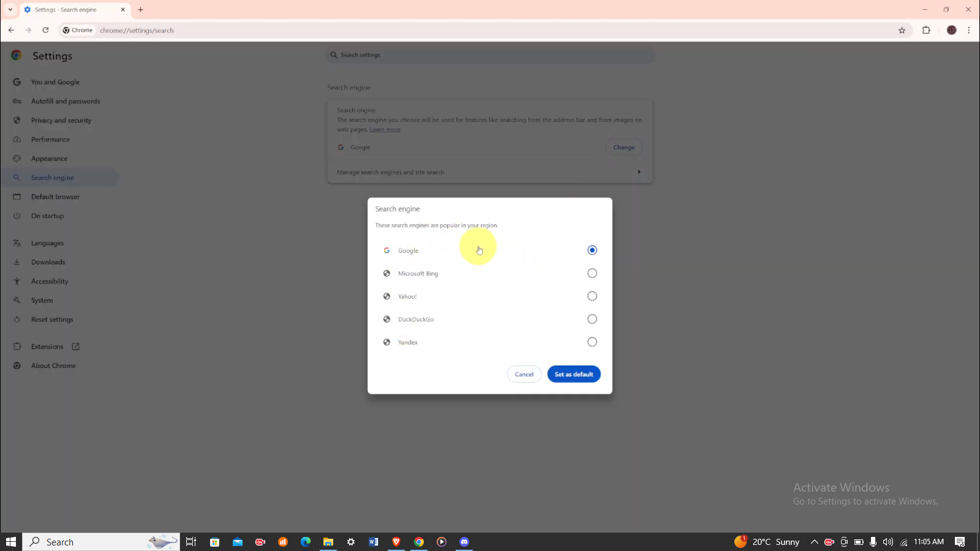Select the Microsoft Bing radio button
The height and width of the screenshot is (551, 980).
pos(592,273)
